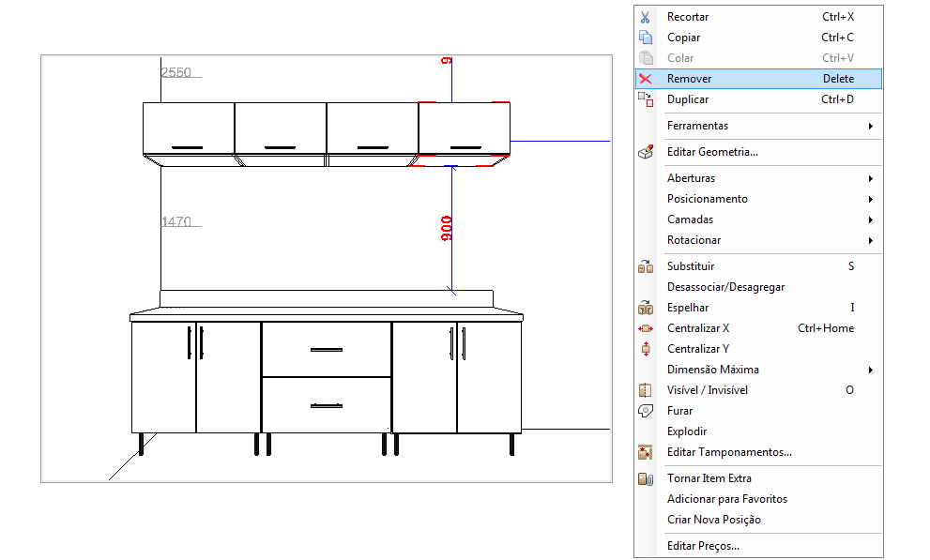Image resolution: width=930 pixels, height=560 pixels.
Task: Select Desassociar/Desagregar from the context menu
Action: coord(725,287)
